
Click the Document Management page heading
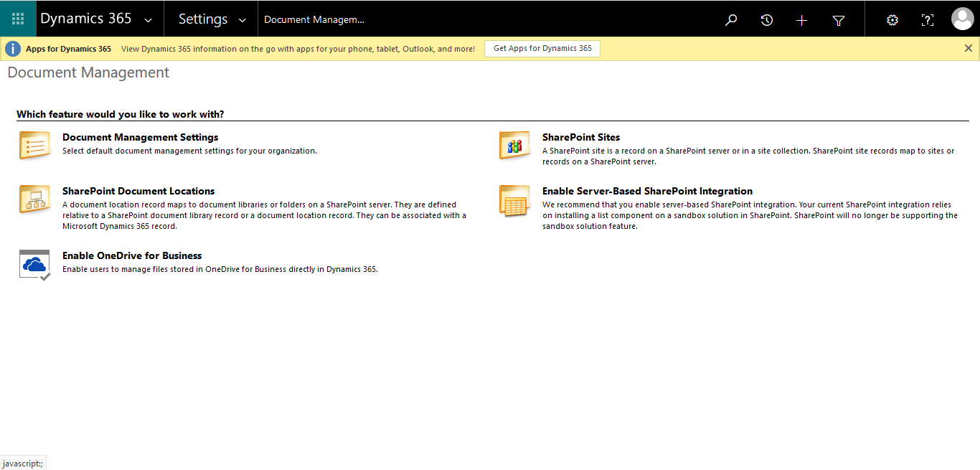click(x=88, y=72)
